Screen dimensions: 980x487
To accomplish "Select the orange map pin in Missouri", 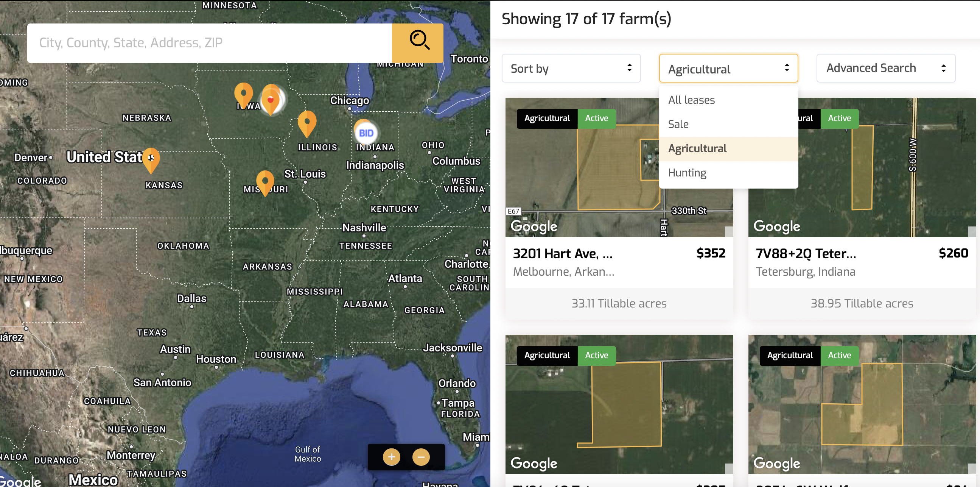I will (x=265, y=182).
